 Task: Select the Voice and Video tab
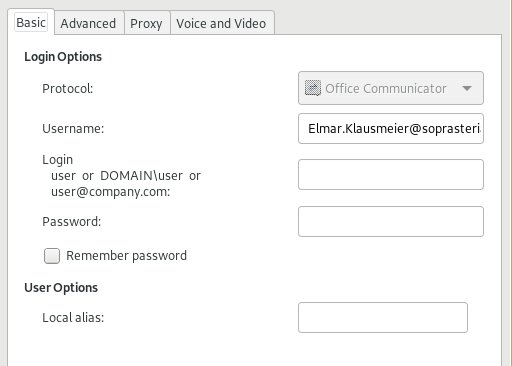(221, 23)
